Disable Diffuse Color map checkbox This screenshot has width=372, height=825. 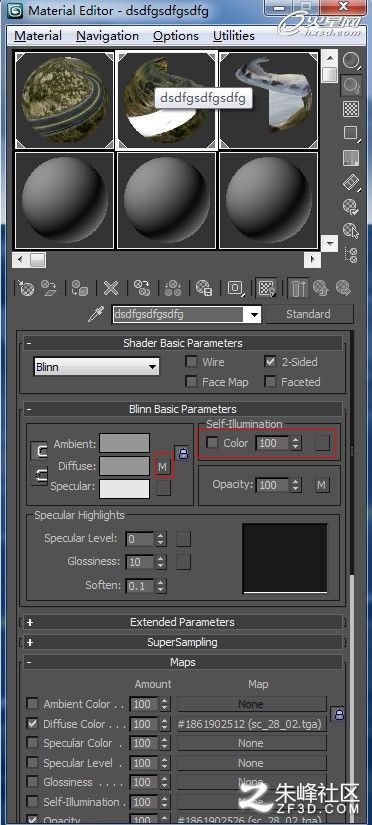pyautogui.click(x=33, y=724)
